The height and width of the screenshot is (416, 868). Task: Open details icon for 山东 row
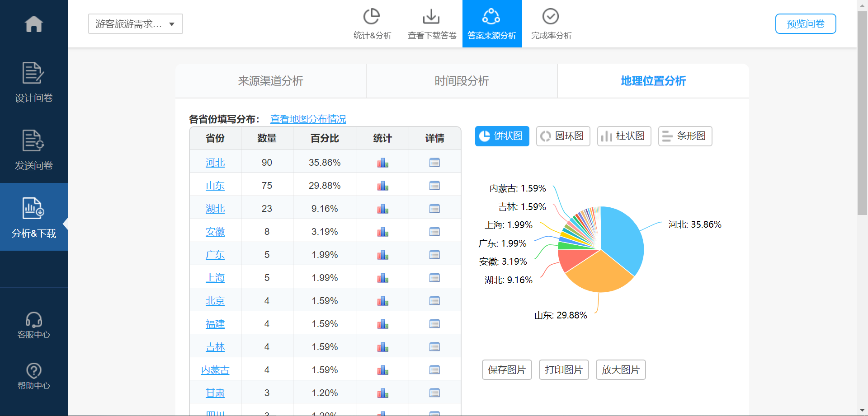(x=434, y=186)
